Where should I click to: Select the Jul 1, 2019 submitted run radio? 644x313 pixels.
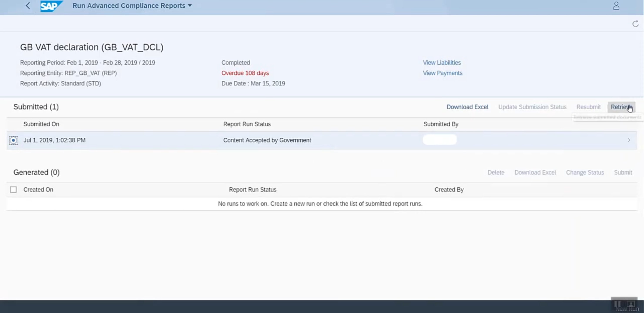(x=13, y=140)
